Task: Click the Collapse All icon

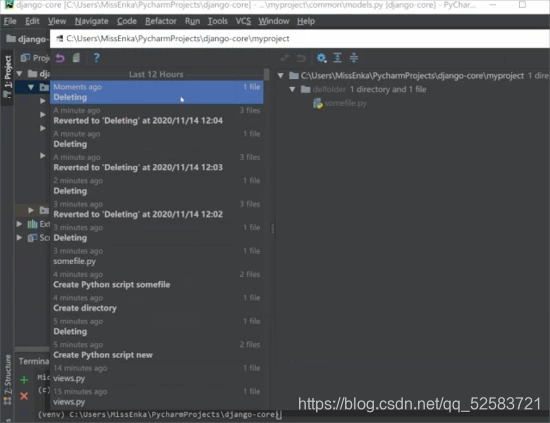Action: [354, 58]
